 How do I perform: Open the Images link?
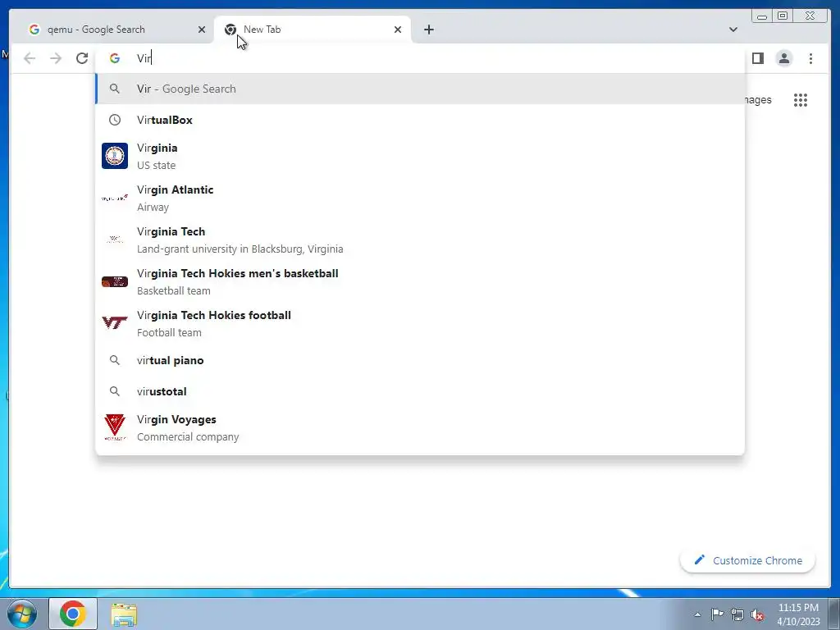coord(758,100)
